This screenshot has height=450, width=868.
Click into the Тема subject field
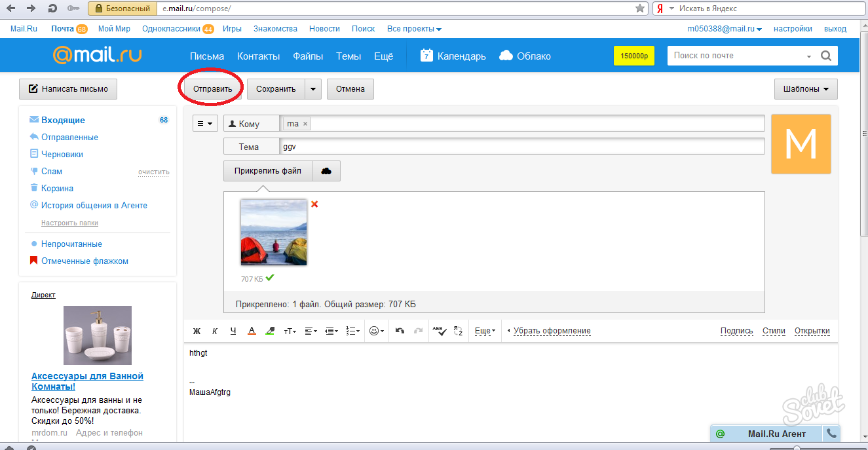(x=521, y=147)
